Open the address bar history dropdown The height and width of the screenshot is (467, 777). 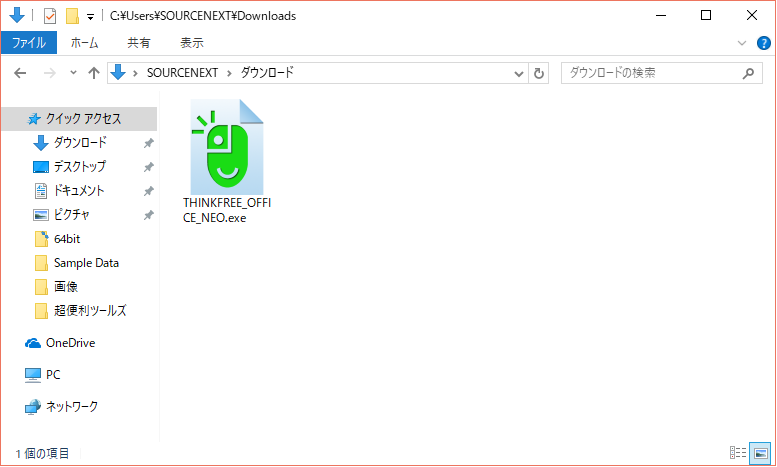[x=519, y=74]
